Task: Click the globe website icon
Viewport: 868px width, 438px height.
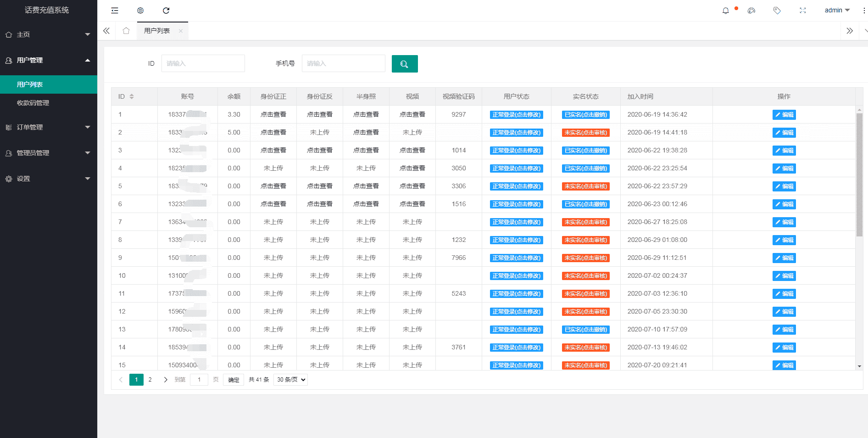Action: (x=140, y=11)
